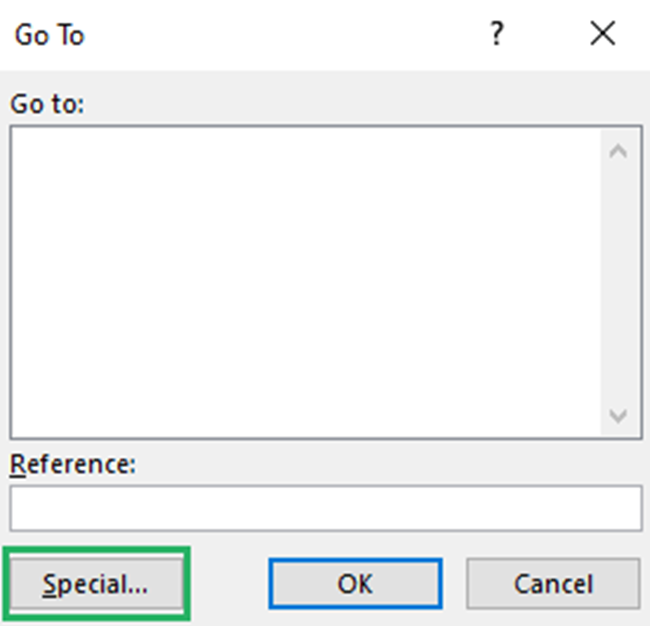The width and height of the screenshot is (650, 626).
Task: Confirm with the OK button
Action: [x=355, y=584]
